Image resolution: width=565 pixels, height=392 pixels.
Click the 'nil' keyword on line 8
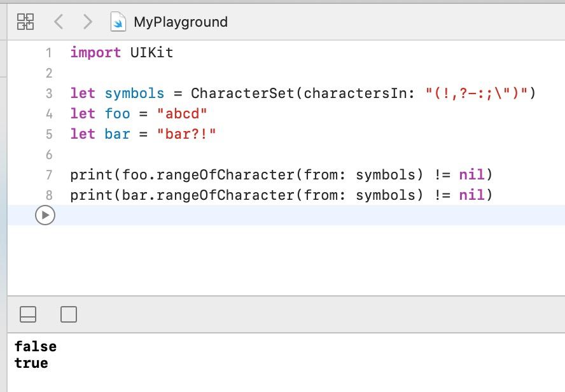[x=471, y=195]
